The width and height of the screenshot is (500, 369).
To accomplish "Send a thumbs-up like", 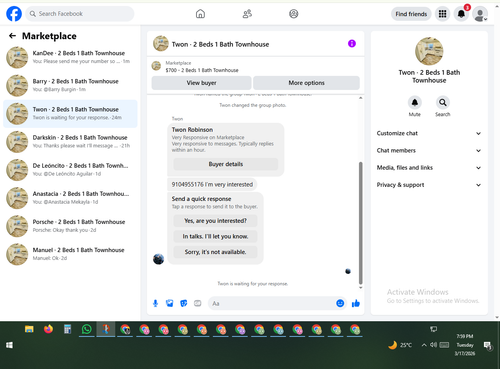I will coord(356,303).
